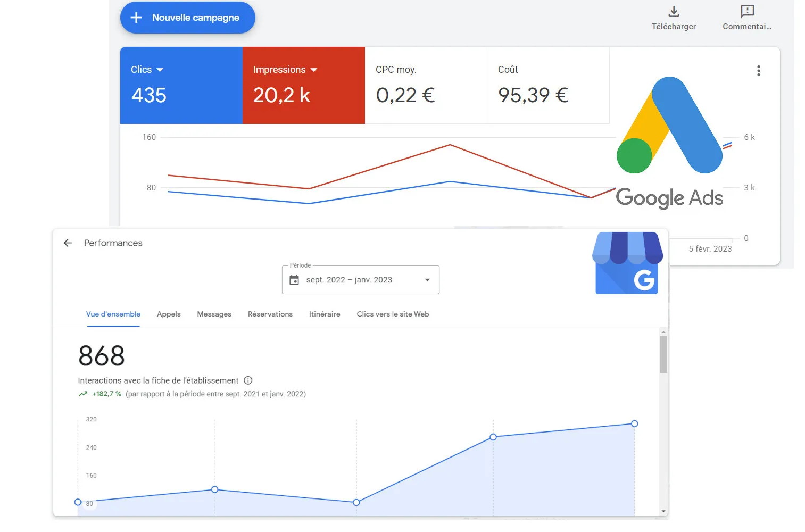This screenshot has height=532, width=805.
Task: Switch to the Itinéraire tab
Action: [325, 314]
